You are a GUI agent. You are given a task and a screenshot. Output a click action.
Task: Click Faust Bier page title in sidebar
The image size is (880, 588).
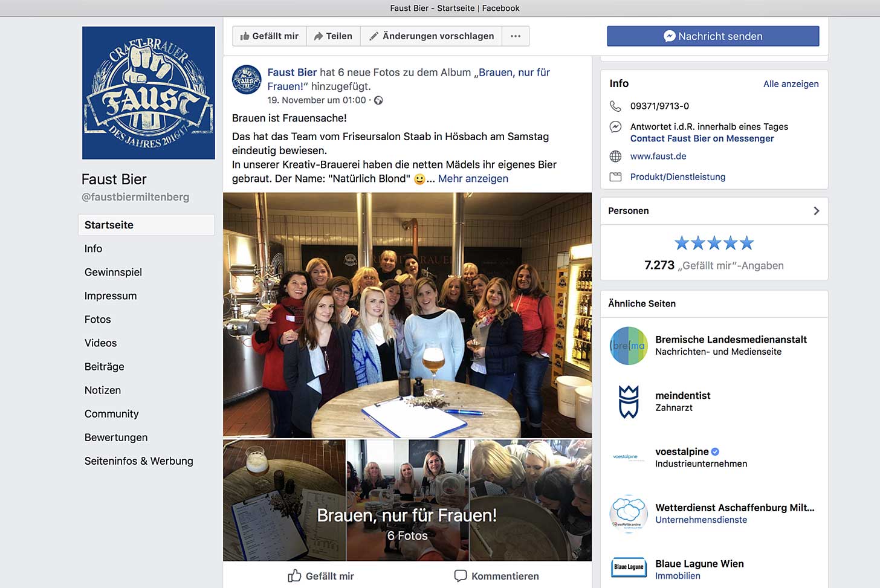[x=114, y=179]
